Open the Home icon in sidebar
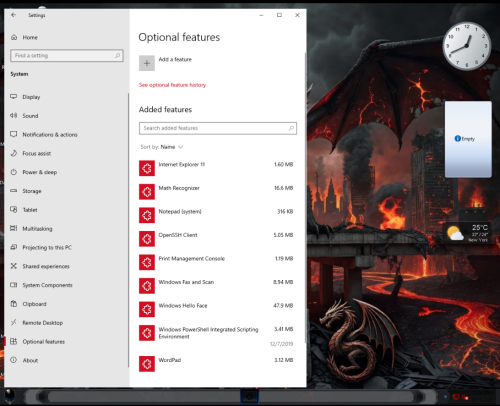Viewport: 500px width, 406px height. coord(14,37)
